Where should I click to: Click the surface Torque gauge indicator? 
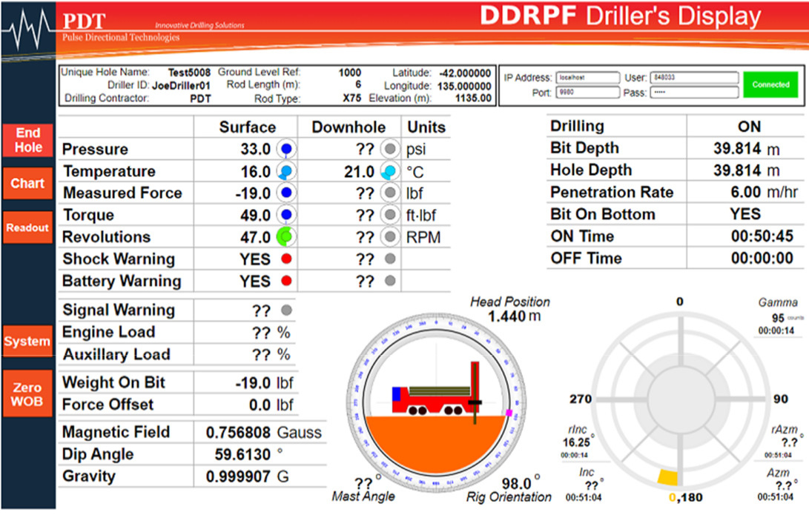[x=286, y=214]
